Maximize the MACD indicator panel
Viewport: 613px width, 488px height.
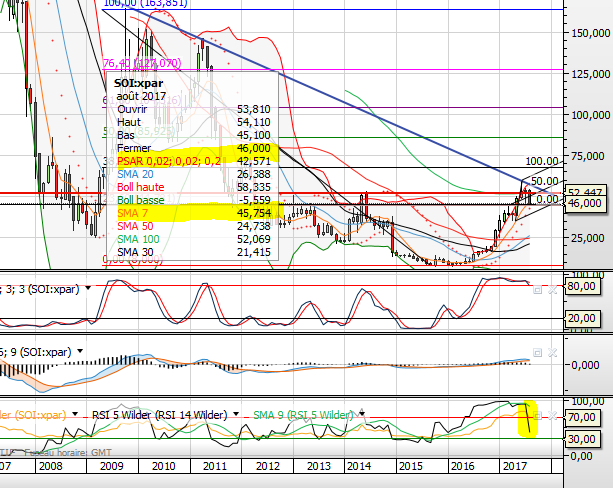(x=537, y=352)
